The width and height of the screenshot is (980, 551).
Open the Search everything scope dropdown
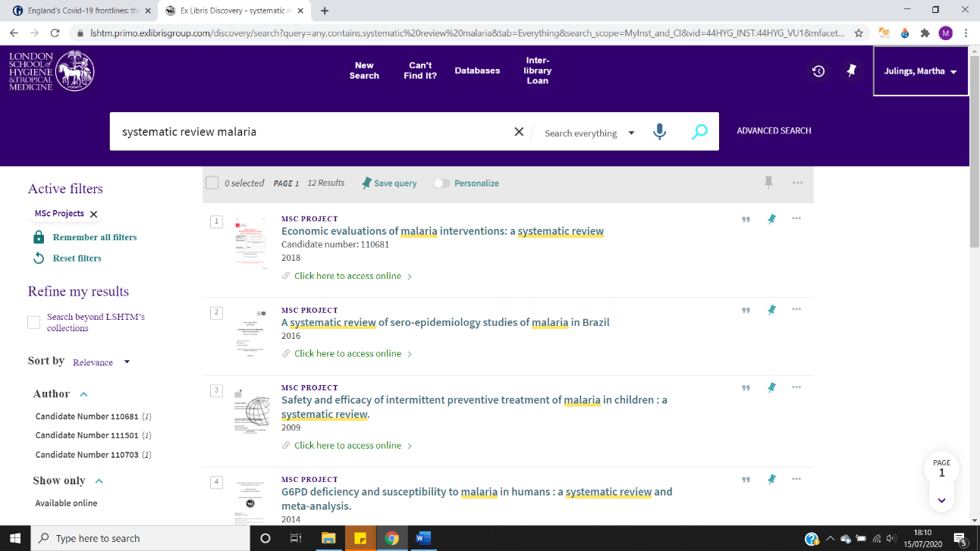coord(589,133)
